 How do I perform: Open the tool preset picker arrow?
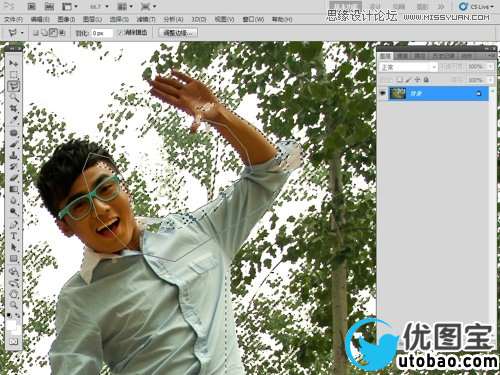22,33
